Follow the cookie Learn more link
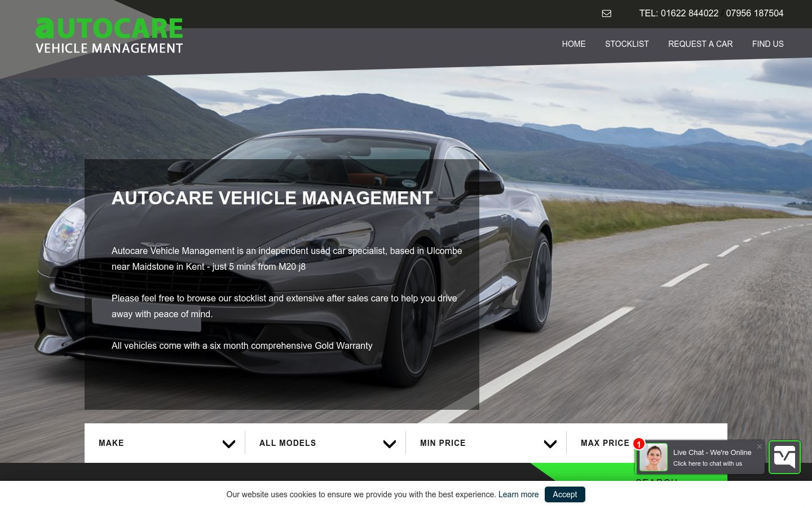This screenshot has width=812, height=508. click(x=518, y=494)
